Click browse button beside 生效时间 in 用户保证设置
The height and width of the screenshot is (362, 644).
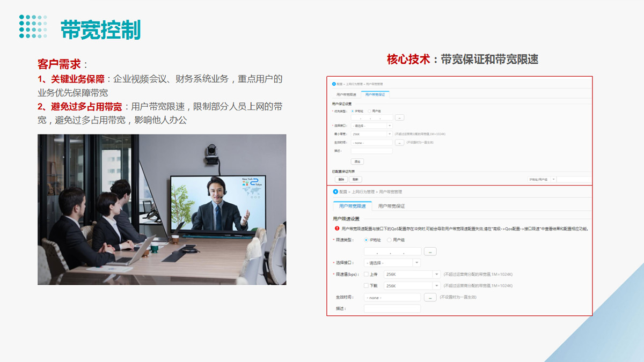(399, 143)
